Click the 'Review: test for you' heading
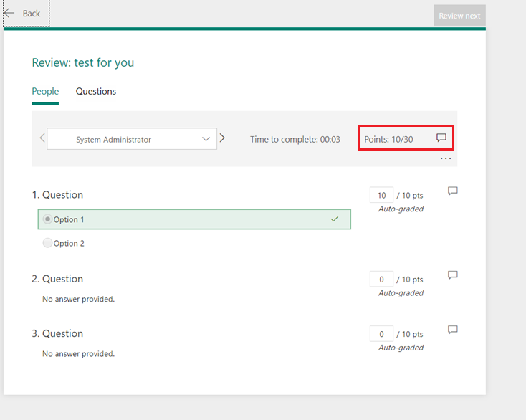This screenshot has height=420, width=526. [83, 63]
